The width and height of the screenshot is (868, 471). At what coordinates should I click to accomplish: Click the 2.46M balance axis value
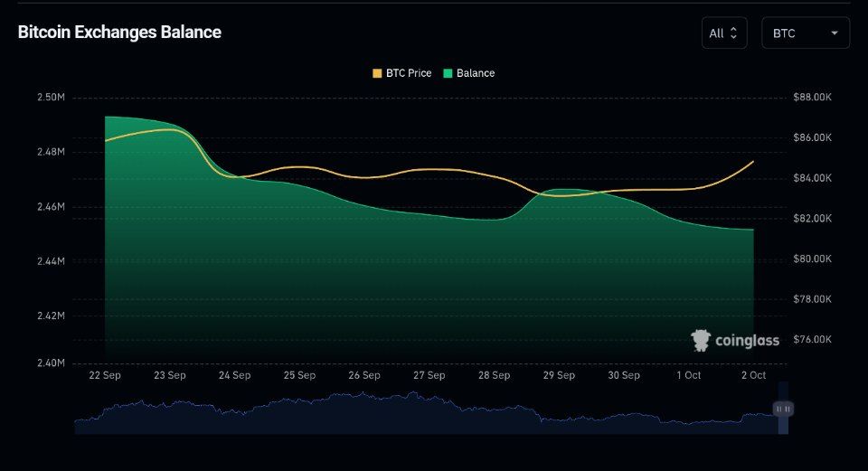tap(51, 207)
